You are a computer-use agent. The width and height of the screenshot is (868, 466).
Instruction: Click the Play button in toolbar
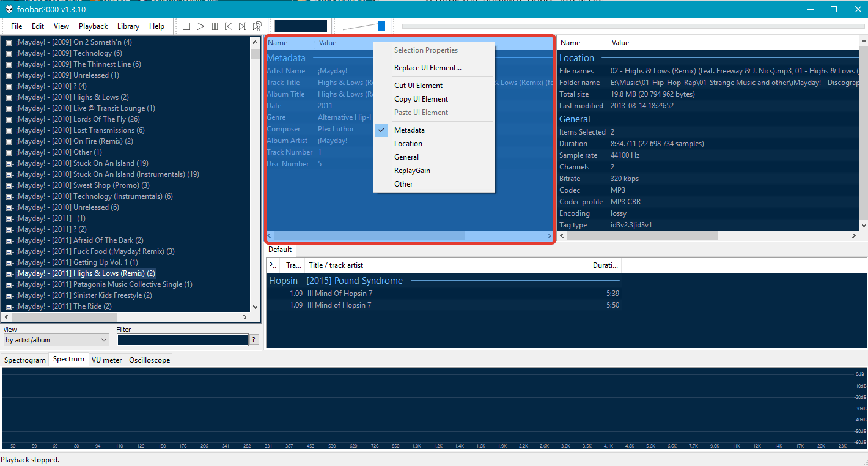click(x=200, y=26)
